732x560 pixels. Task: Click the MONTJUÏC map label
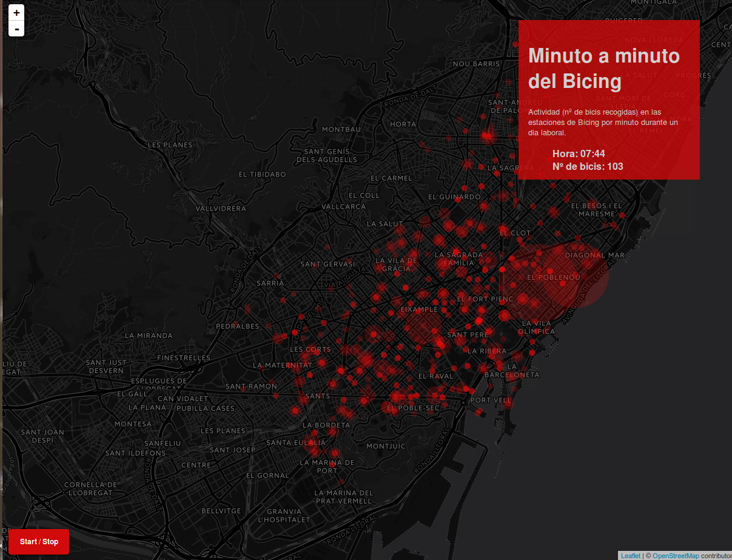coord(386,446)
